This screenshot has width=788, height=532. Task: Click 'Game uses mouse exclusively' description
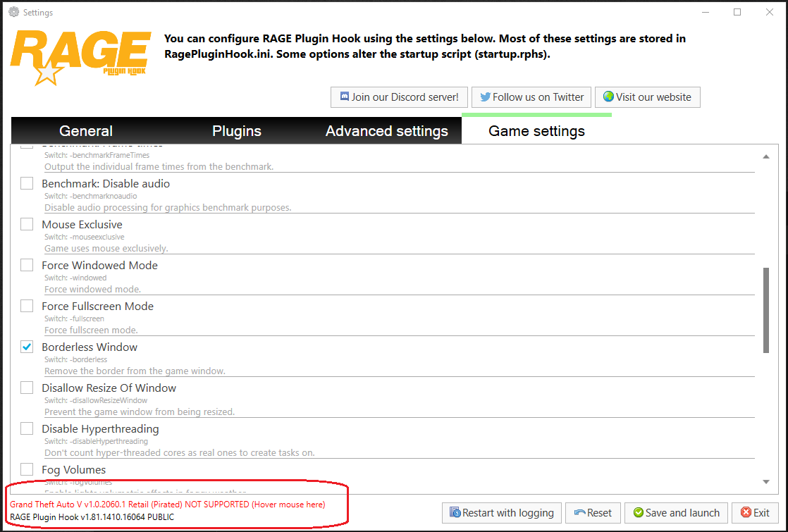[106, 248]
